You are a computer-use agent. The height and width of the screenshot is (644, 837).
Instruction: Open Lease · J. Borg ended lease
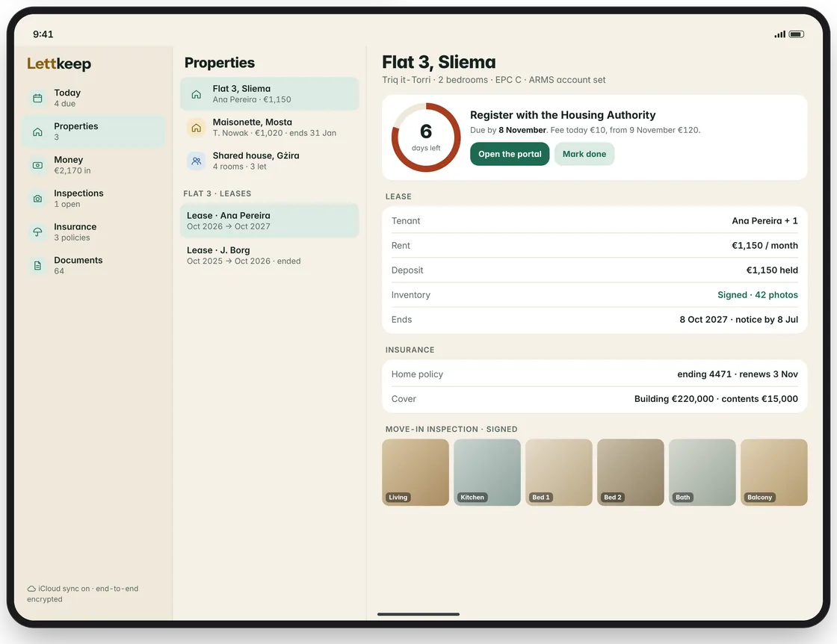270,256
